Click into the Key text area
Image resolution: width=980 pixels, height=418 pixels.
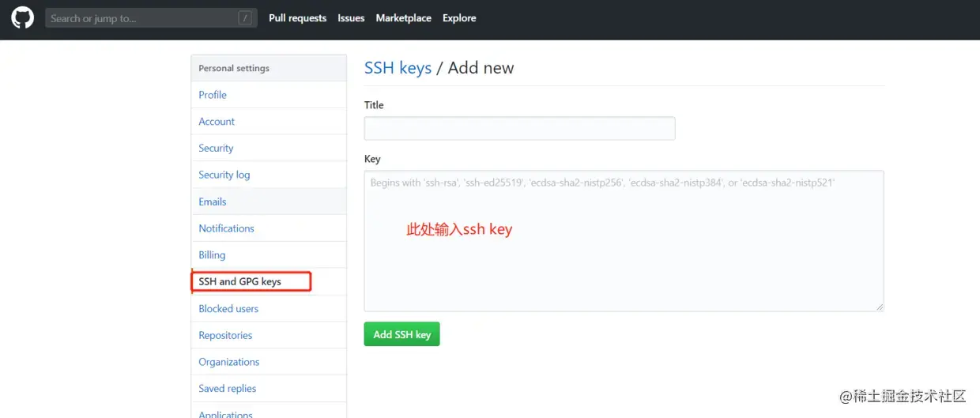pos(624,241)
